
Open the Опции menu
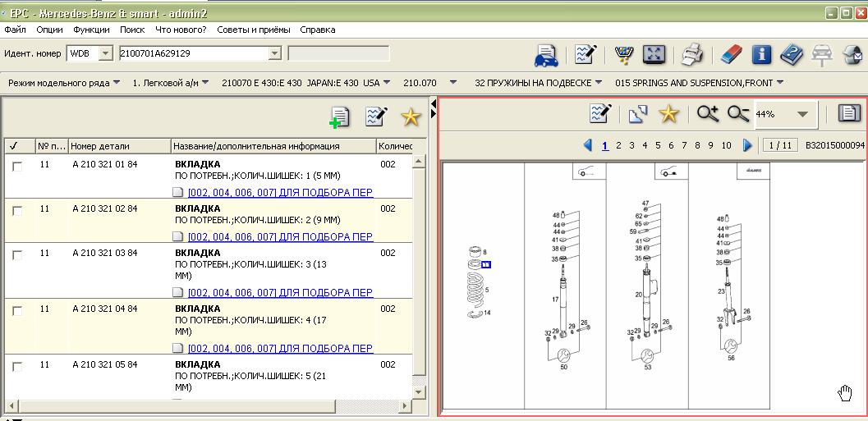(50, 30)
